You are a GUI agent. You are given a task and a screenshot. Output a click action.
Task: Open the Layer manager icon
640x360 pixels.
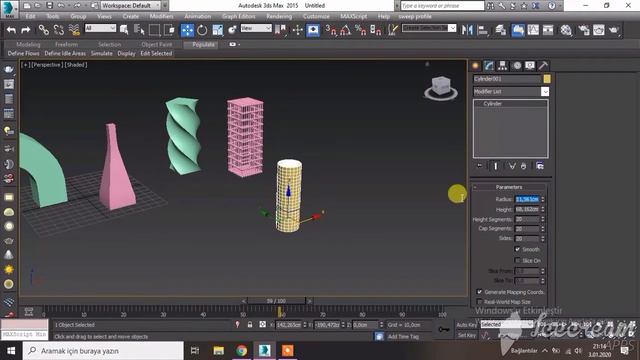[501, 30]
